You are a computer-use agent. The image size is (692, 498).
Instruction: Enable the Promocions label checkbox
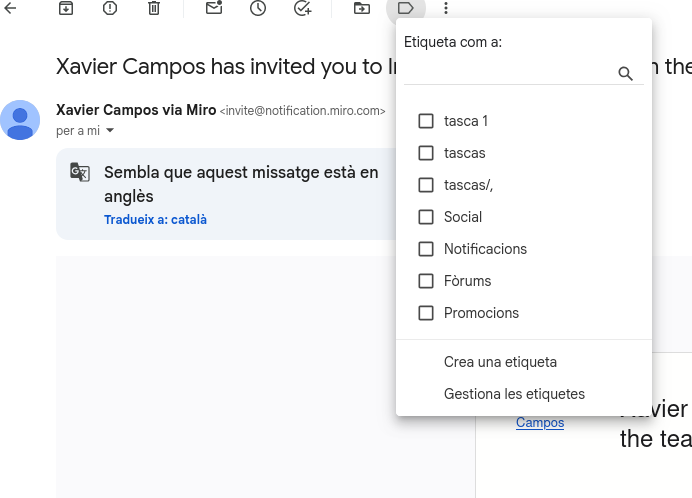[426, 313]
